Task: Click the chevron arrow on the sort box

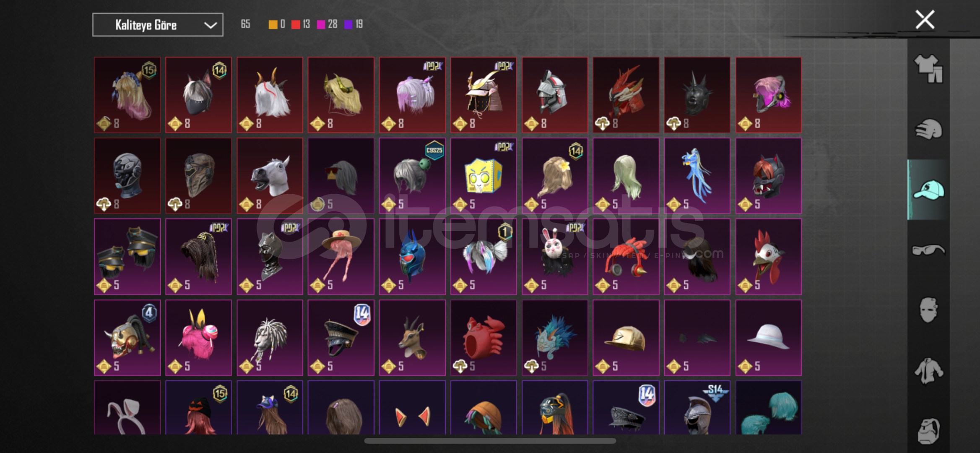Action: pyautogui.click(x=210, y=25)
